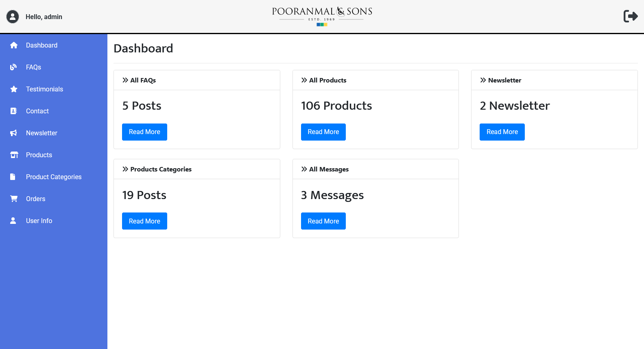
Task: Select the User Info person icon
Action: coord(13,221)
